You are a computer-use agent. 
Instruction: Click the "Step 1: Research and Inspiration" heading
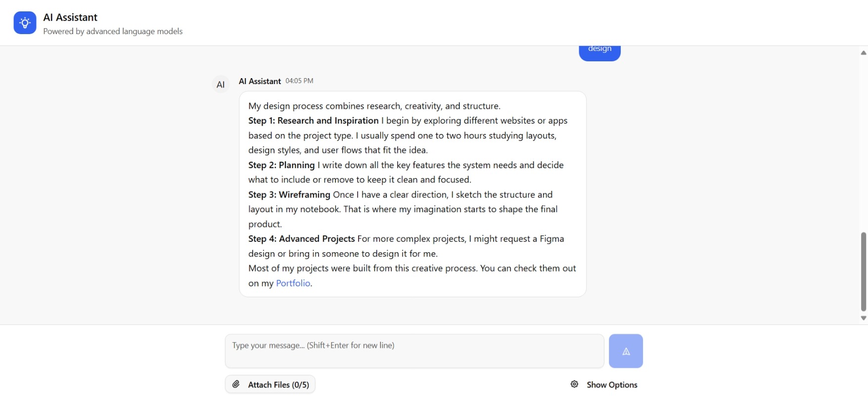[313, 121]
